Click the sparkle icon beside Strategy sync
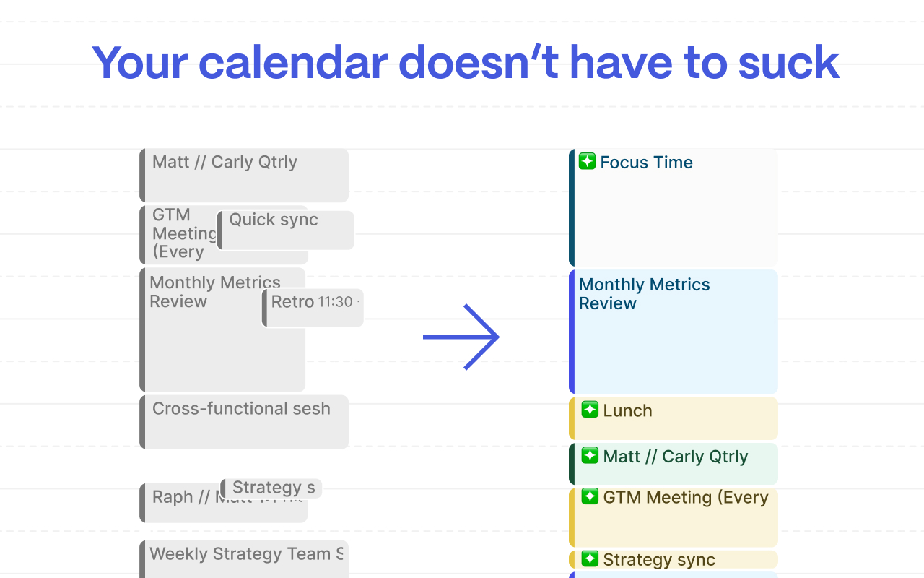 tap(590, 558)
